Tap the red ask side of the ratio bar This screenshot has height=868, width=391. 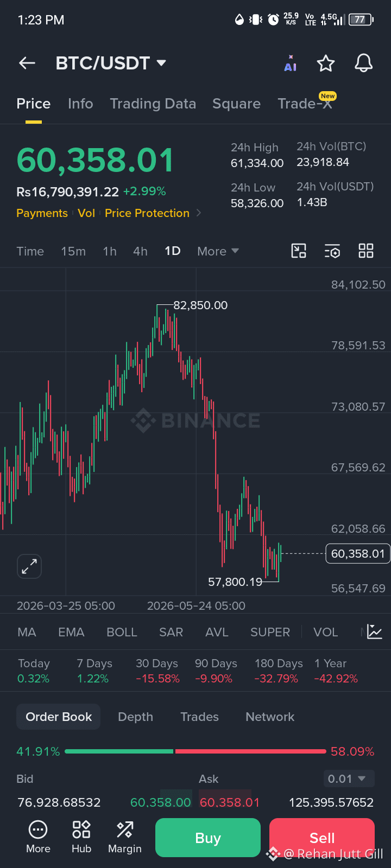pyautogui.click(x=250, y=751)
